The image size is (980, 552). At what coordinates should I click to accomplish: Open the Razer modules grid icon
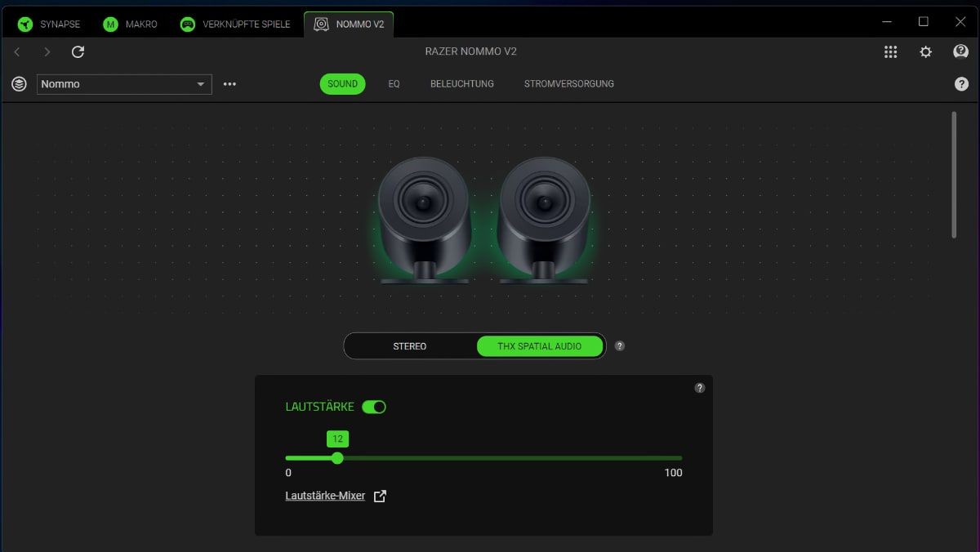[890, 51]
